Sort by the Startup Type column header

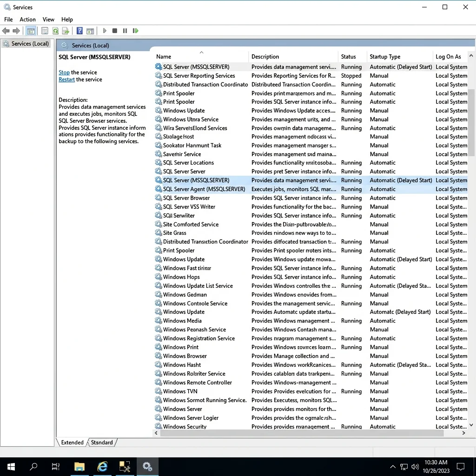(x=400, y=56)
